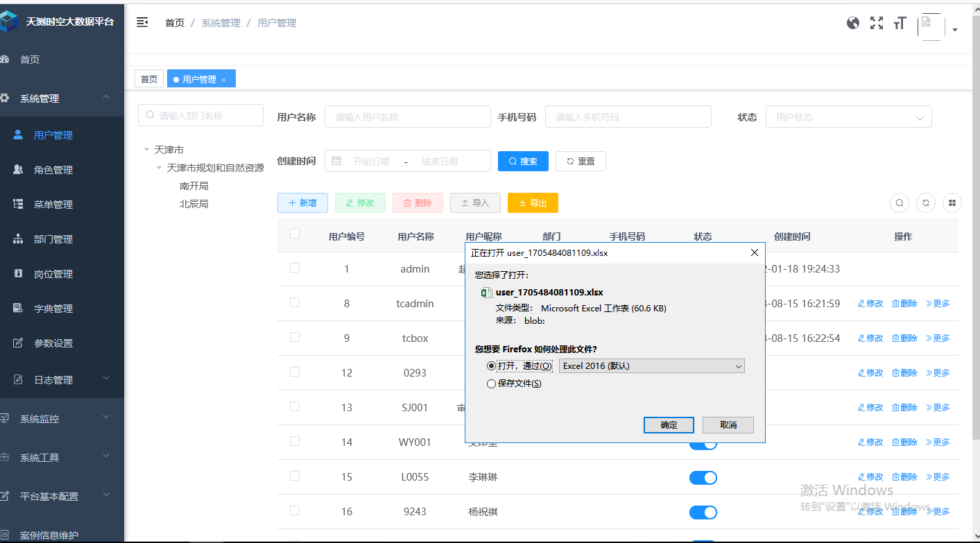
Task: Click the 请输入用户名称 input field
Action: [x=407, y=117]
